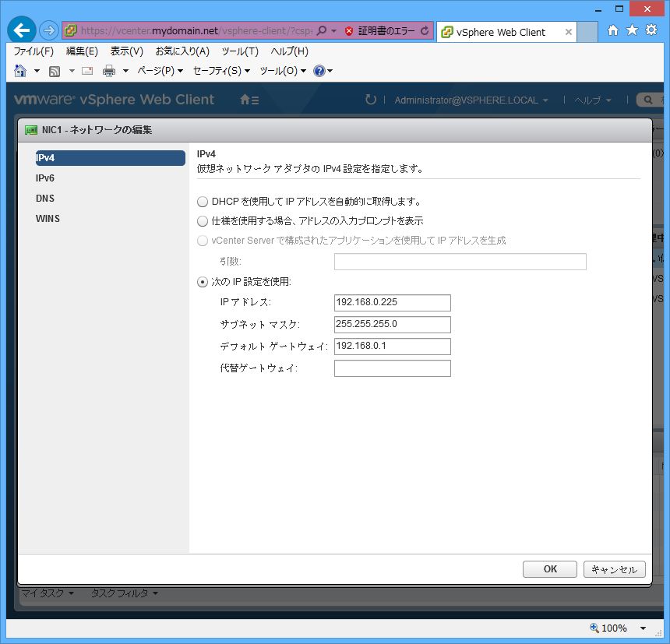Open new blank browser tab
Viewport: 670px width, 644px height.
point(587,32)
